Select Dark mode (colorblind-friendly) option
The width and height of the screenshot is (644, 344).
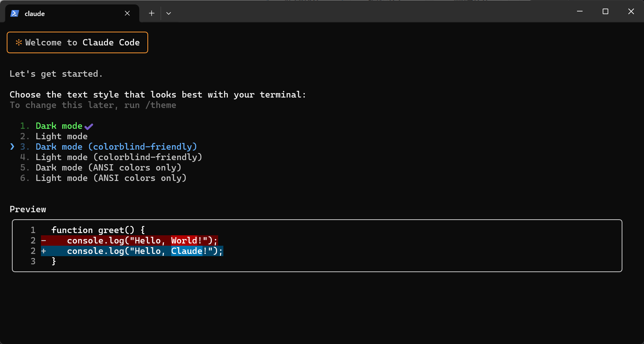(x=116, y=147)
